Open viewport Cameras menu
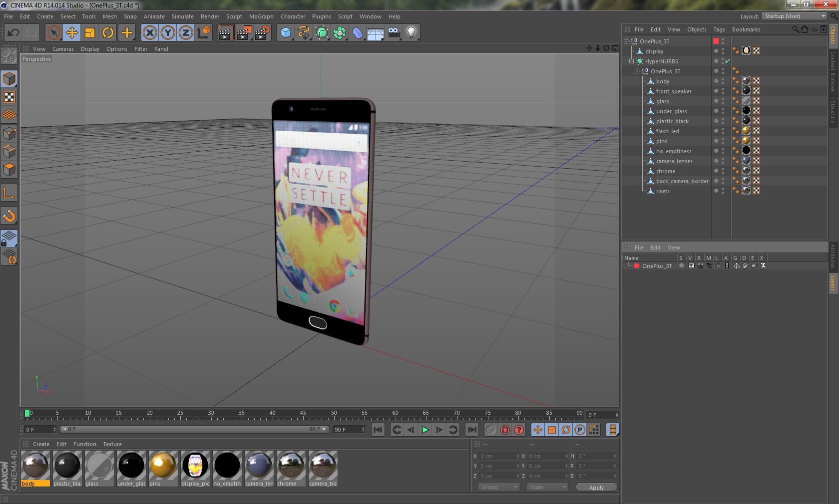 coord(63,49)
